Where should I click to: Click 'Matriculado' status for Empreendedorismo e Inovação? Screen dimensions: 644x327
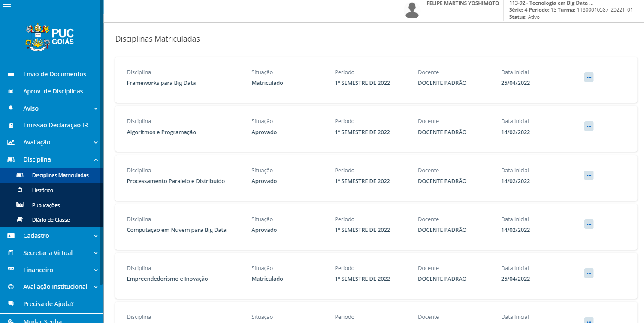tap(267, 279)
